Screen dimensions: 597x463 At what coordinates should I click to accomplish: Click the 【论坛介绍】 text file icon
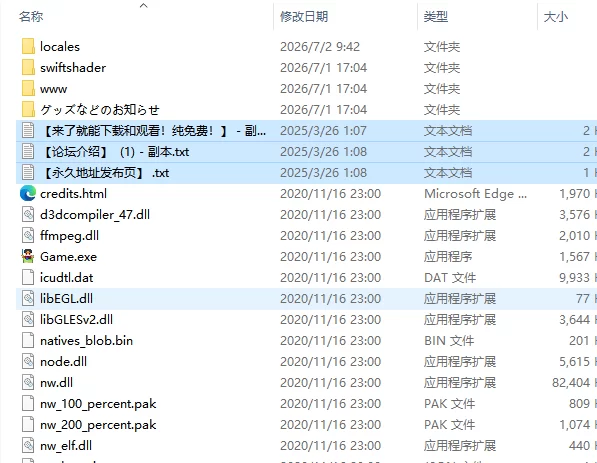click(x=28, y=152)
